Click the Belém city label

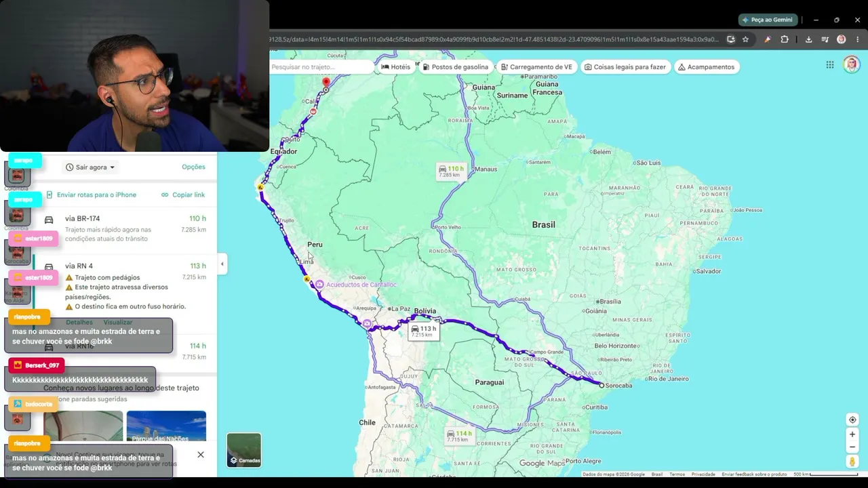click(x=602, y=152)
